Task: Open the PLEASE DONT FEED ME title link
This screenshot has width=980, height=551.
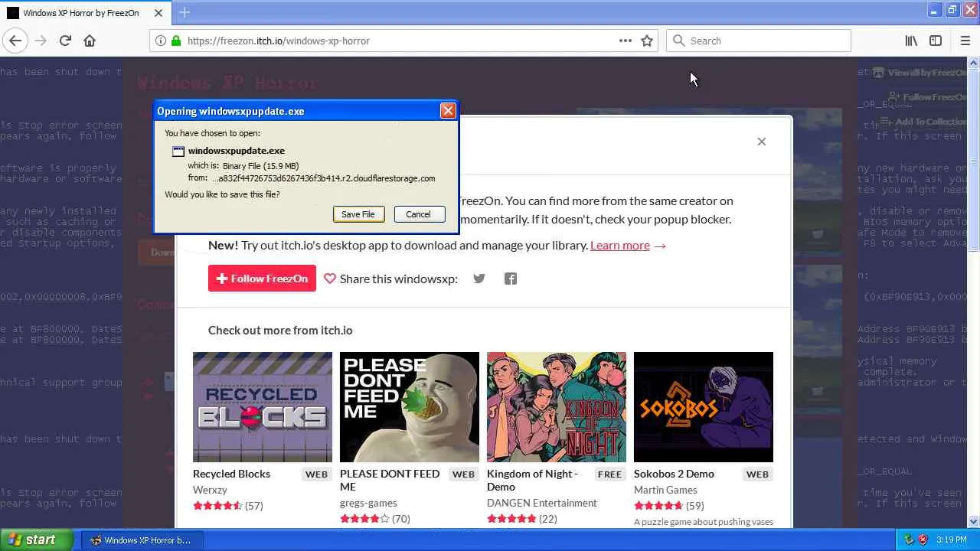Action: 390,480
